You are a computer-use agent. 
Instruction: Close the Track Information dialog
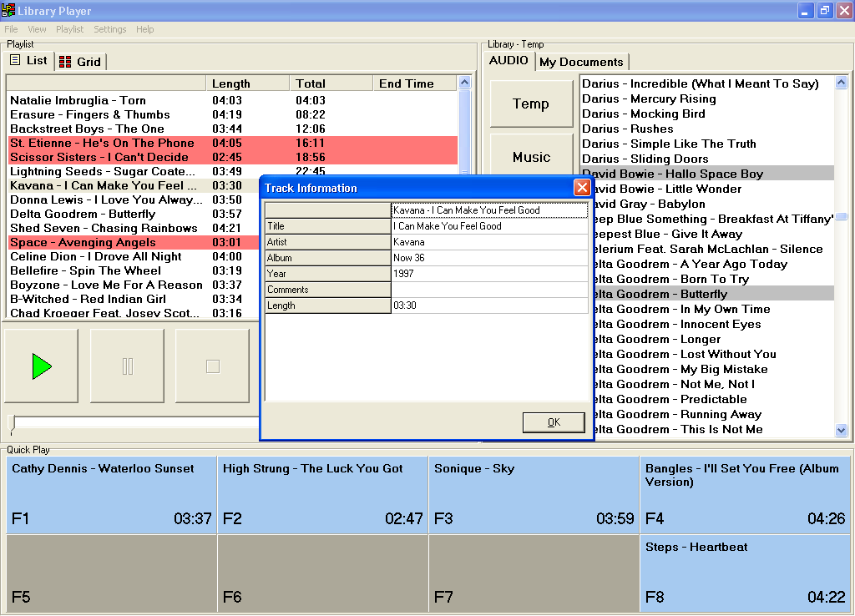pos(582,188)
